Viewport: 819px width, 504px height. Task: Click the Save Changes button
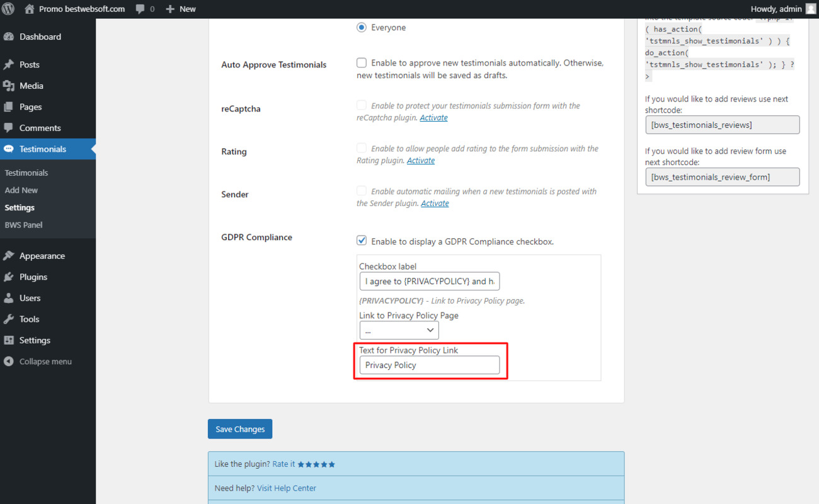(x=240, y=429)
